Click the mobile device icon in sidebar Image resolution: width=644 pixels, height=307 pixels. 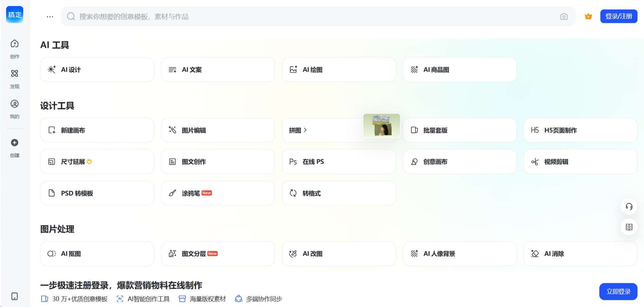[15, 296]
